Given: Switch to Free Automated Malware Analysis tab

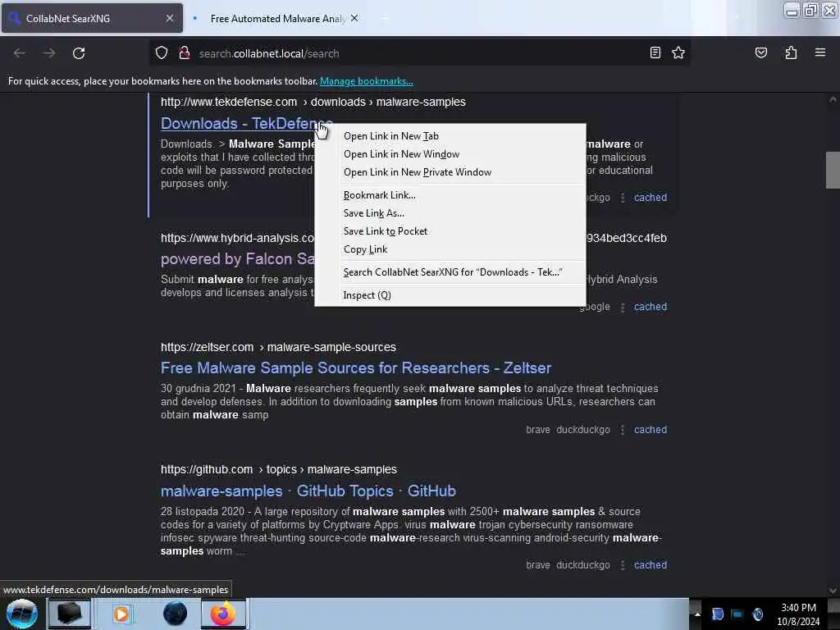Looking at the screenshot, I should (276, 18).
